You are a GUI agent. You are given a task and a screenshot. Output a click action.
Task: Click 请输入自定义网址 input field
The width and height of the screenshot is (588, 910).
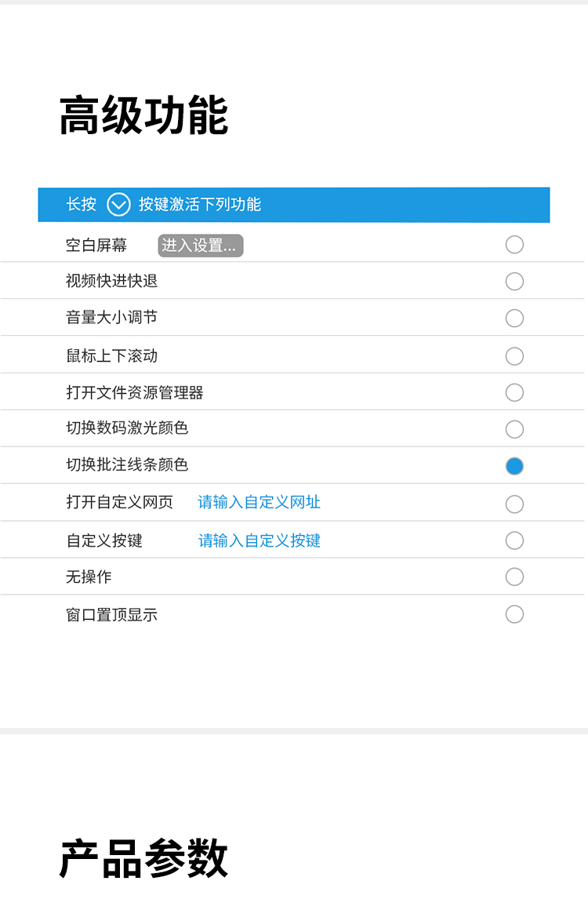click(x=260, y=502)
